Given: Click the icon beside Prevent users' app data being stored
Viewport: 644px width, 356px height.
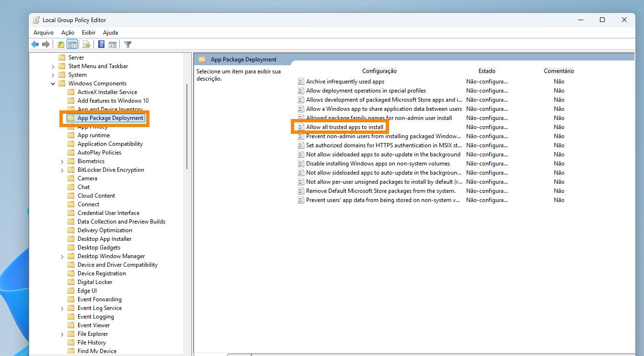Looking at the screenshot, I should click(x=301, y=200).
